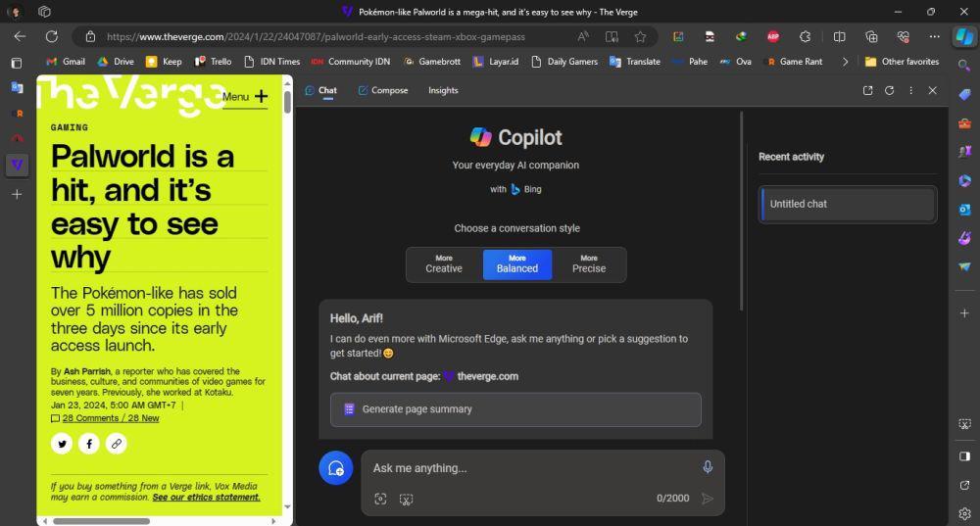
Task: Open the Gamebrott favorite
Action: coord(432,62)
